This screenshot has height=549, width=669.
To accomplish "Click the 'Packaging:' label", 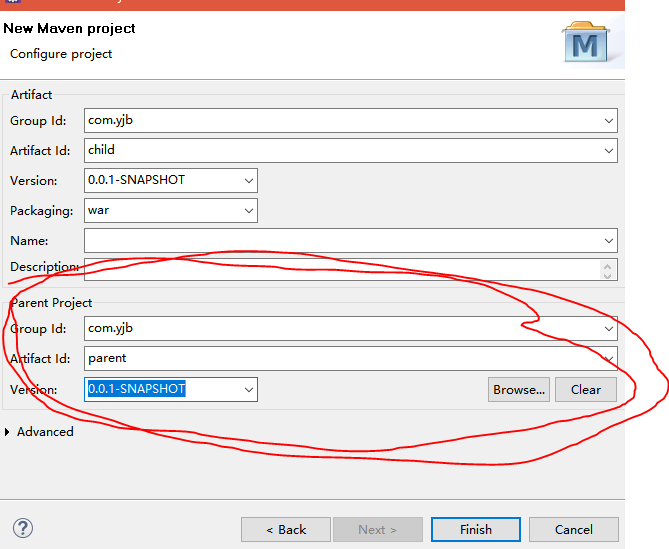I will [x=41, y=211].
